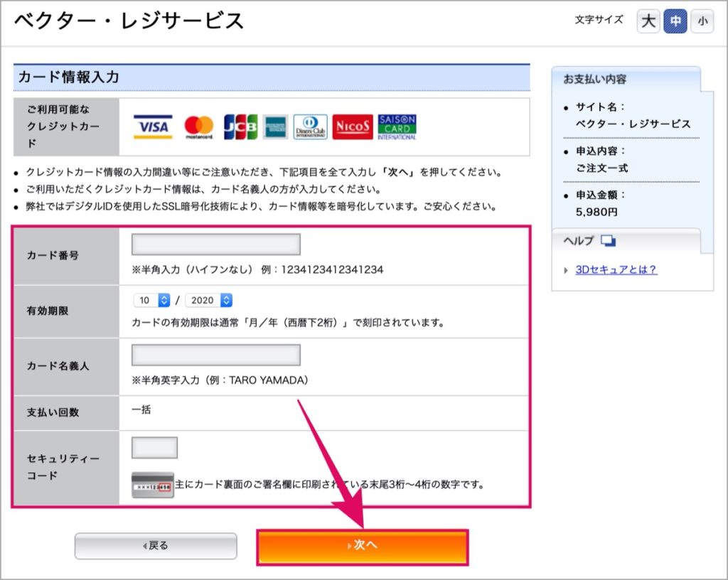728x580 pixels.
Task: Click the orange 次へ button
Action: (363, 547)
